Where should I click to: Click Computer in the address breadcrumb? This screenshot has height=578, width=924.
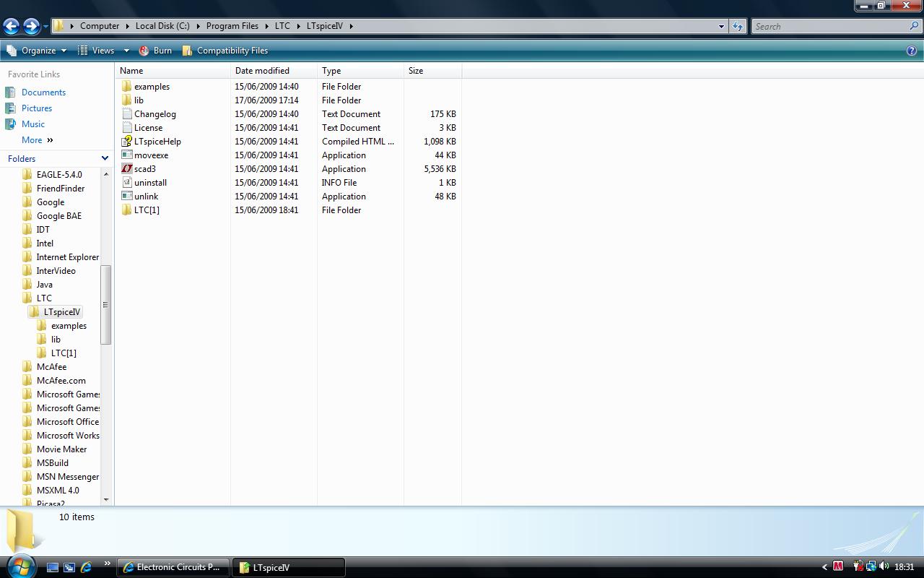pos(100,26)
